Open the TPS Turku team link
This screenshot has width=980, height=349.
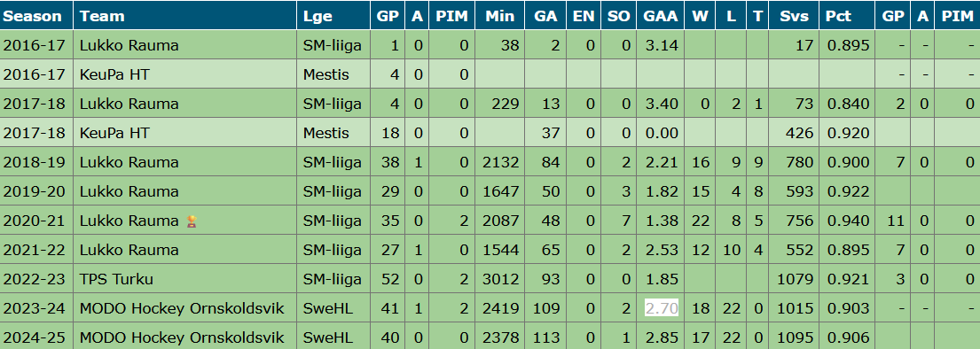[116, 279]
